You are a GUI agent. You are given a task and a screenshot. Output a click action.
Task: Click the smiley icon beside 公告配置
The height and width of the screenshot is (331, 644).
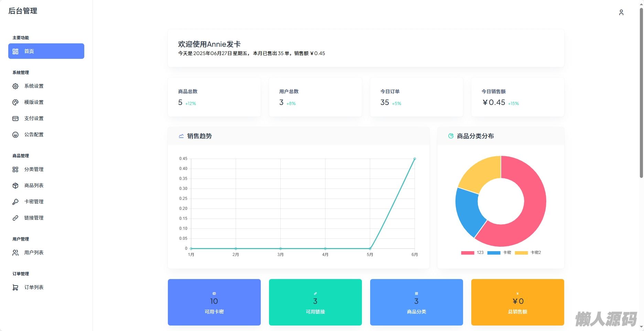15,135
